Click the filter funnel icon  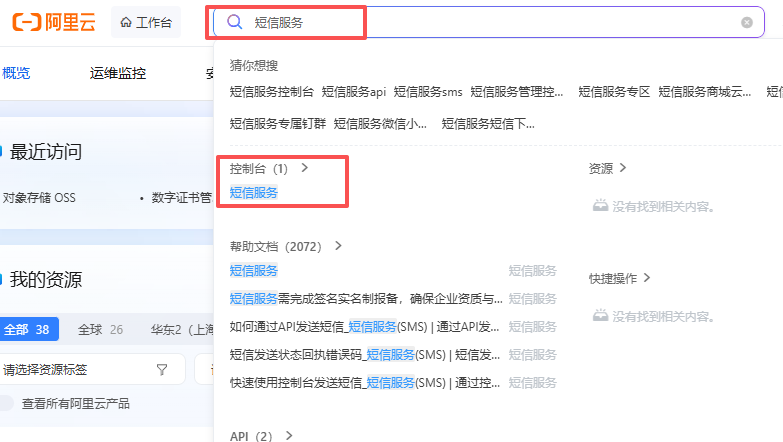click(x=162, y=370)
